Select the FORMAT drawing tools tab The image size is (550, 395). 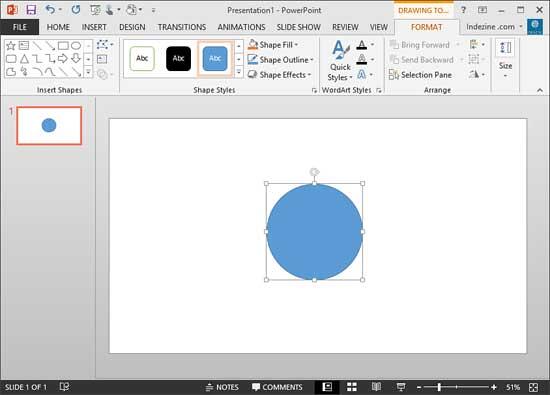[x=427, y=27]
